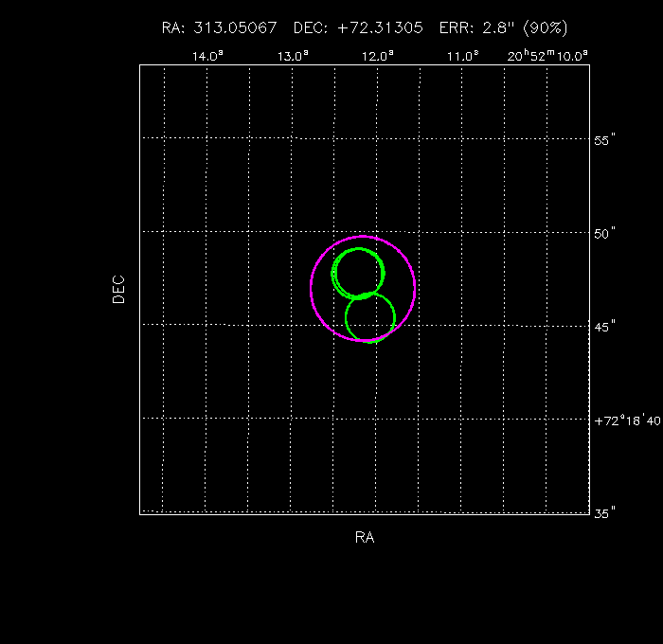Image resolution: width=663 pixels, height=644 pixels.
Task: Click the 14.0s tick label on top axis
Action: pyautogui.click(x=208, y=56)
